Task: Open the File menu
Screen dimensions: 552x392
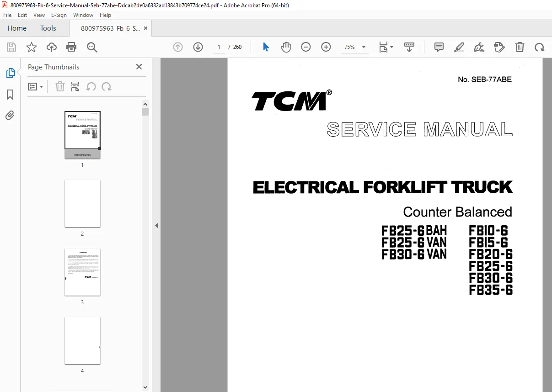Action: click(x=7, y=15)
